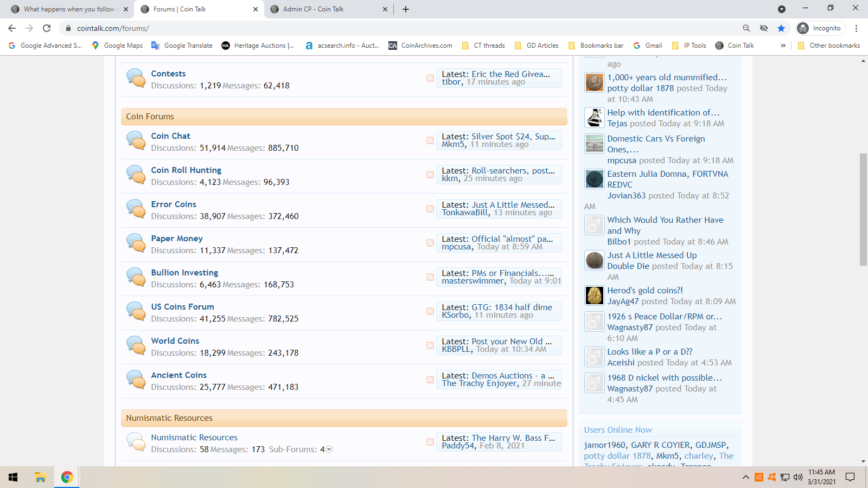View user profile The Trachy Enjoyer
868x488 pixels.
(x=479, y=383)
